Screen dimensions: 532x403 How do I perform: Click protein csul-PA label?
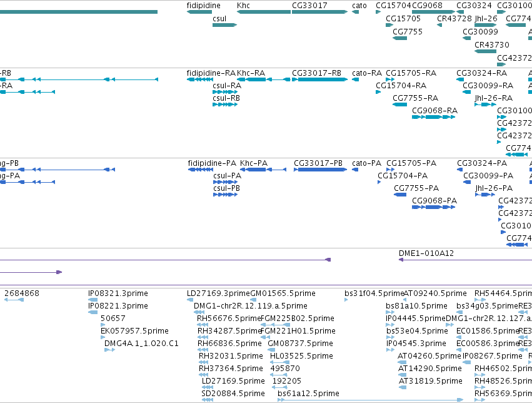point(227,176)
